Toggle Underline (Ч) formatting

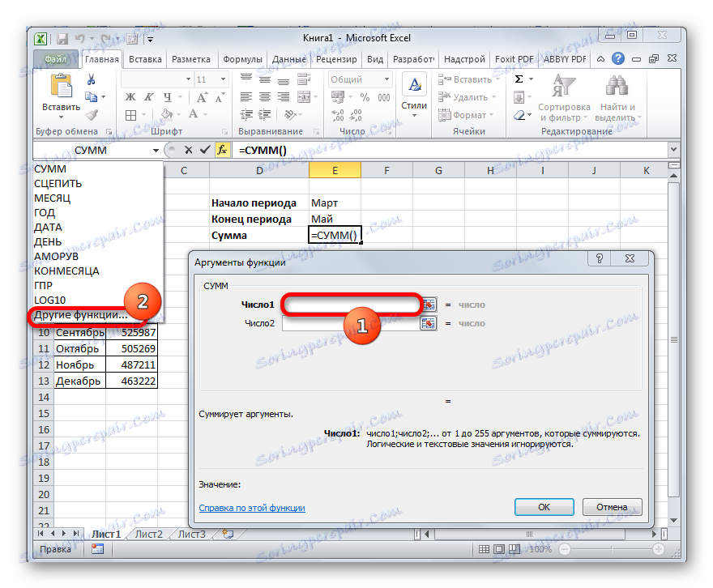[x=168, y=97]
